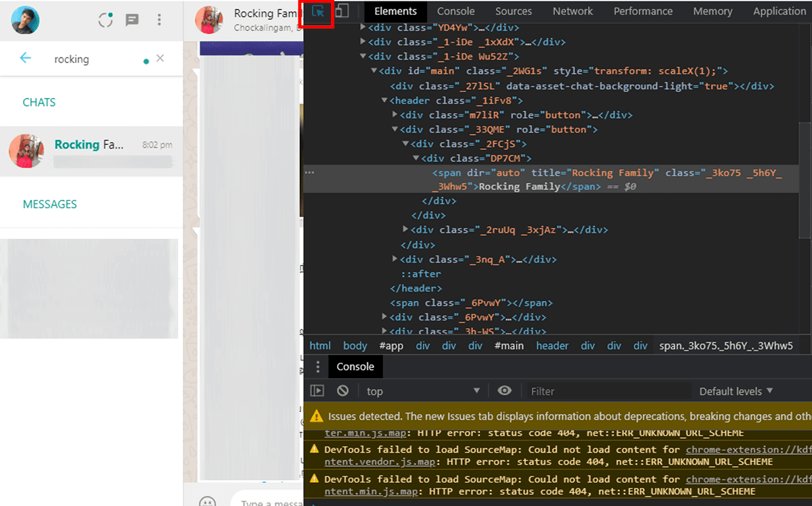Image resolution: width=812 pixels, height=506 pixels.
Task: Click span._3ko75 breadcrumb item
Action: point(726,346)
